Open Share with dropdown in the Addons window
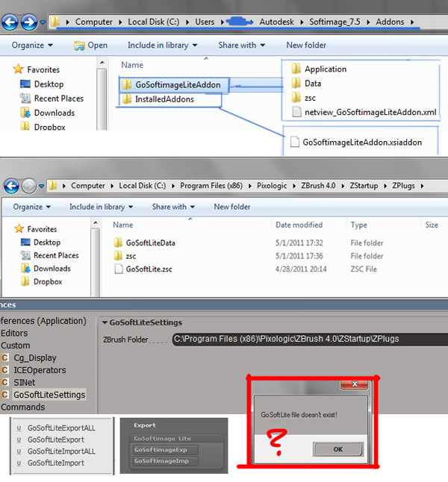This screenshot has height=482, width=448. click(x=242, y=46)
